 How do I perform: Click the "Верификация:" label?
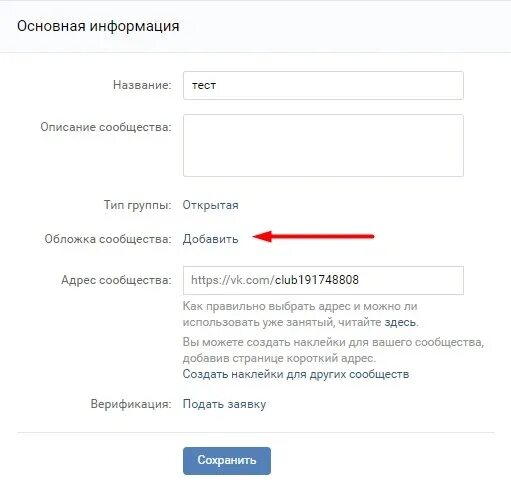point(131,404)
